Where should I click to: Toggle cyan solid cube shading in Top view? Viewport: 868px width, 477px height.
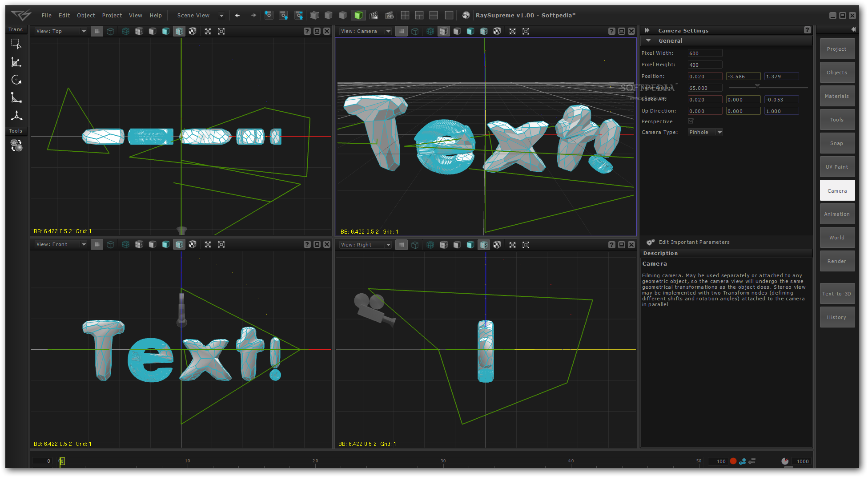click(x=165, y=32)
